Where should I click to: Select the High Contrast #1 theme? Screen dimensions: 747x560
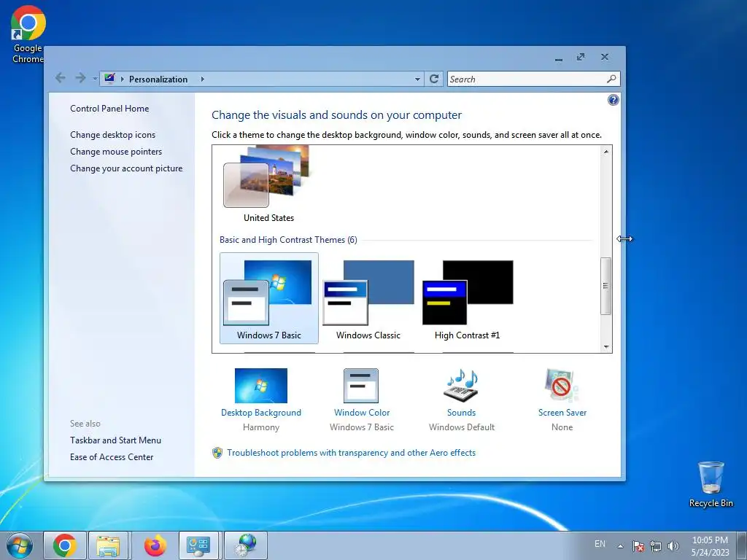(468, 298)
